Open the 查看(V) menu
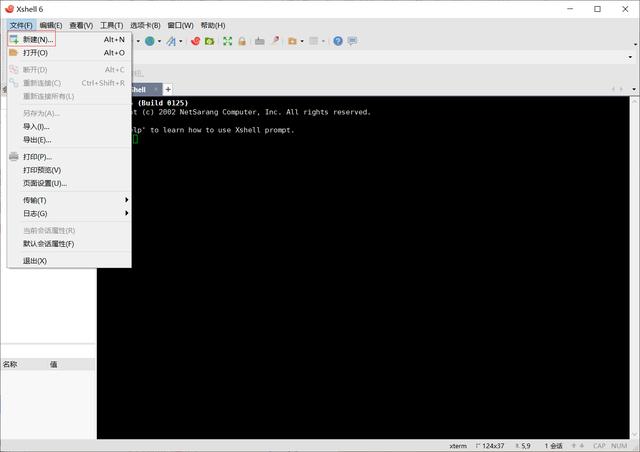The width and height of the screenshot is (640, 452). coord(81,25)
